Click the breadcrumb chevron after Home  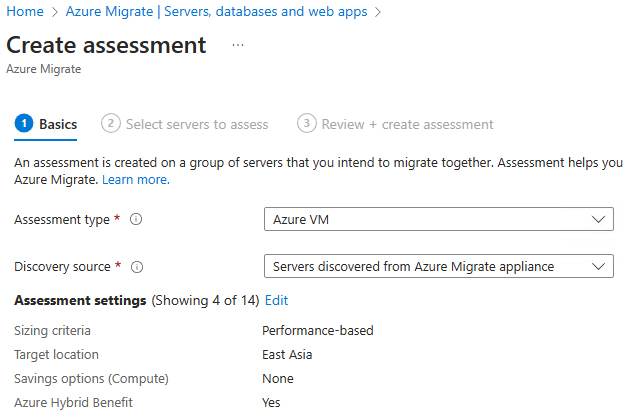pos(55,12)
